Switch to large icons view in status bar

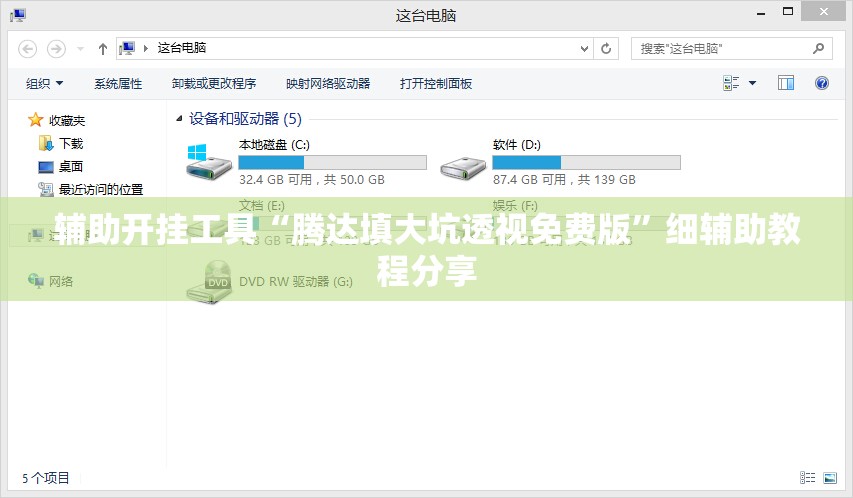point(830,478)
